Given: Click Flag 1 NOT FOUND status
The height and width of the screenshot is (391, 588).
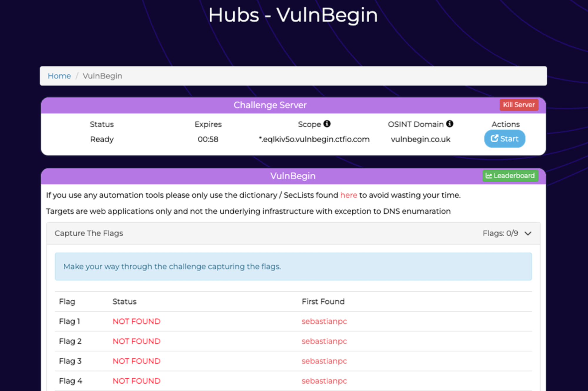Looking at the screenshot, I should coord(137,321).
